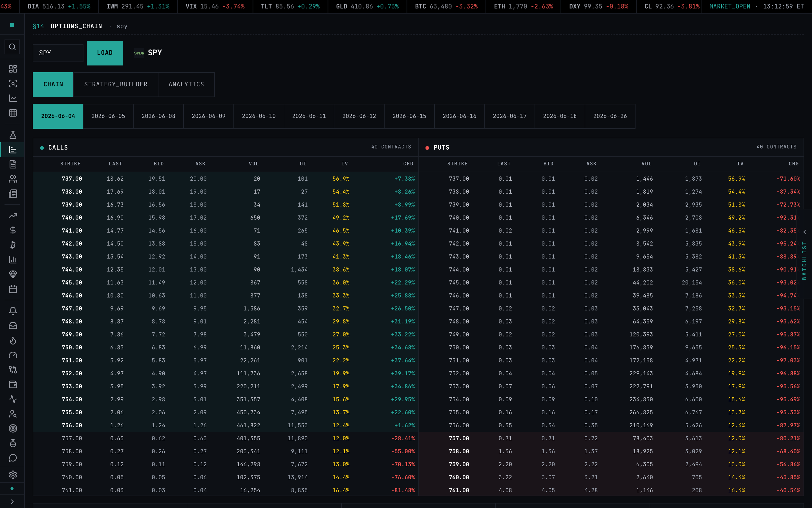This screenshot has width=812, height=508.
Task: Open the settings gear icon
Action: tap(13, 475)
